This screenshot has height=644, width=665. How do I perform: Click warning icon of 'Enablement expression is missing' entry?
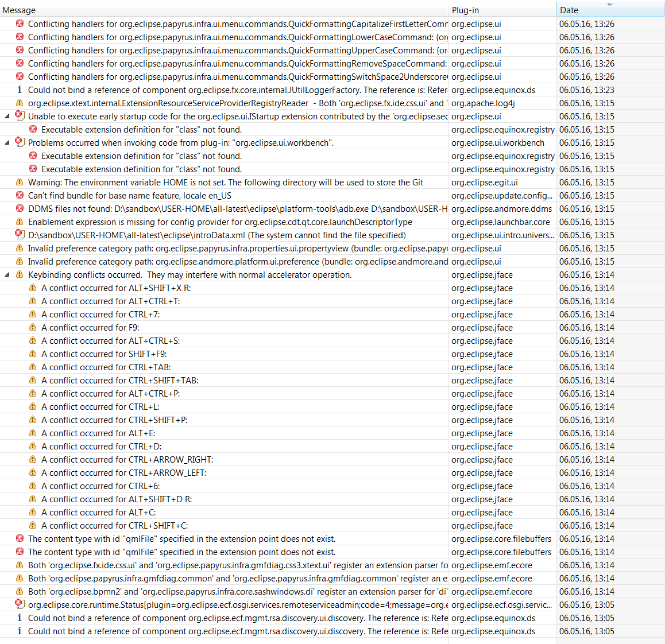click(x=20, y=222)
